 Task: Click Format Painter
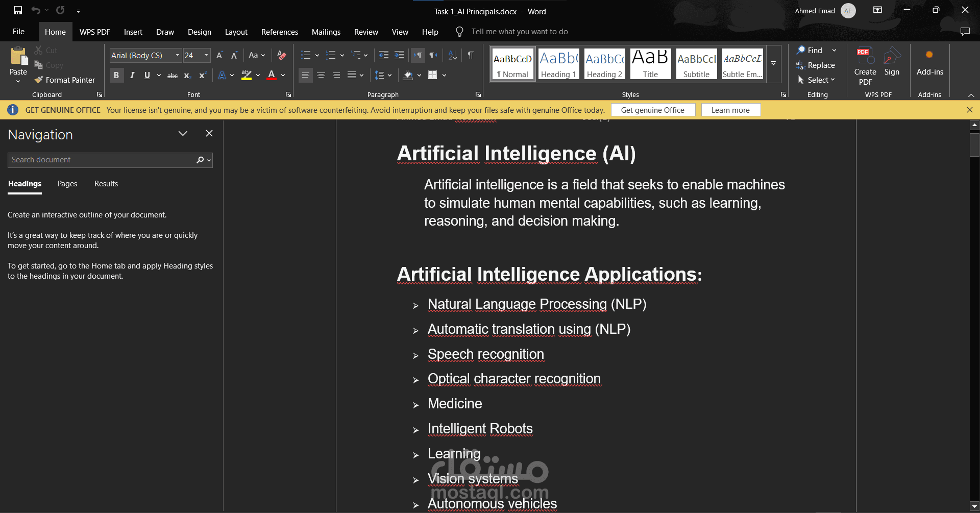click(x=65, y=80)
